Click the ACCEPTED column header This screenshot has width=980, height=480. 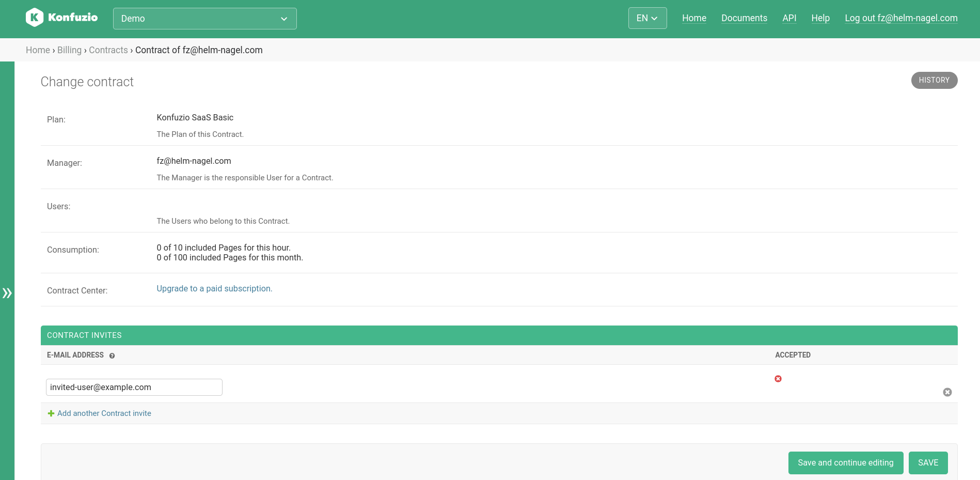pos(793,355)
